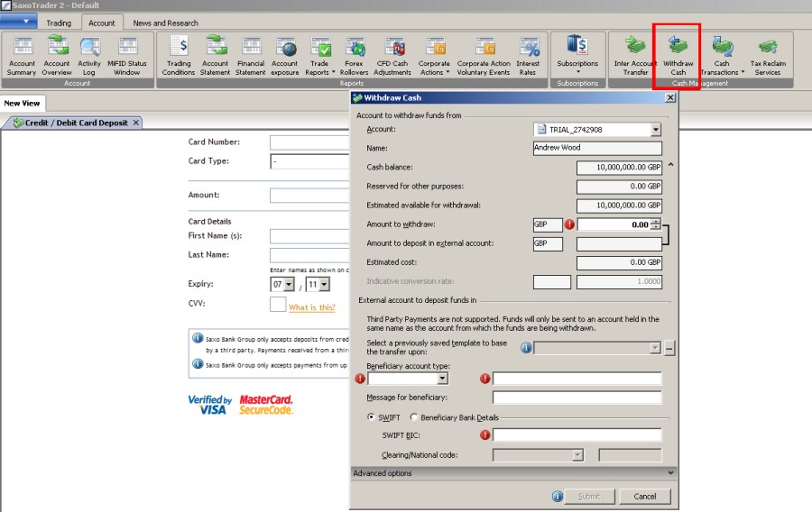812x512 pixels.
Task: Click the Amount to withdraw spinner arrows
Action: pyautogui.click(x=656, y=224)
